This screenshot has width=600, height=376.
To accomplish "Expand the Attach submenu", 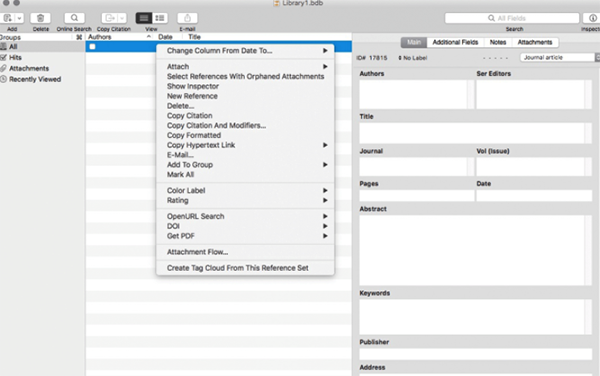I will (x=245, y=67).
